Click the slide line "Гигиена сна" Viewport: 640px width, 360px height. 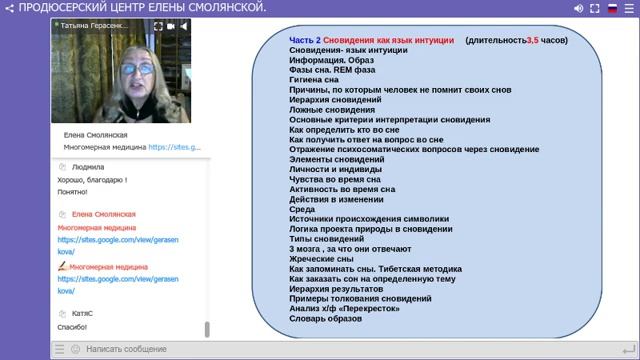point(314,80)
